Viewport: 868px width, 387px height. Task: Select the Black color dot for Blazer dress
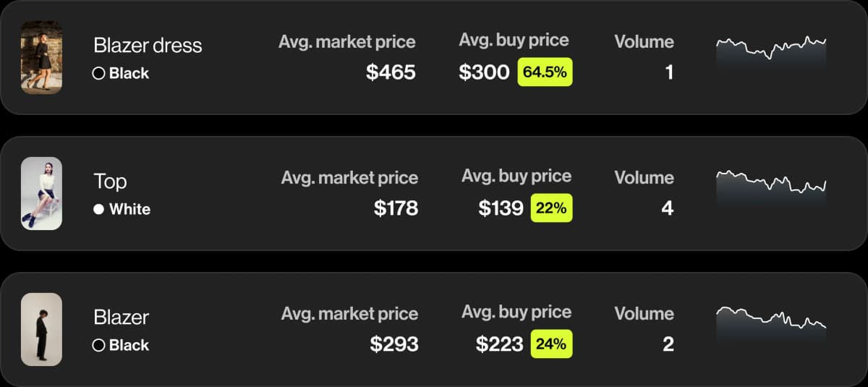99,73
